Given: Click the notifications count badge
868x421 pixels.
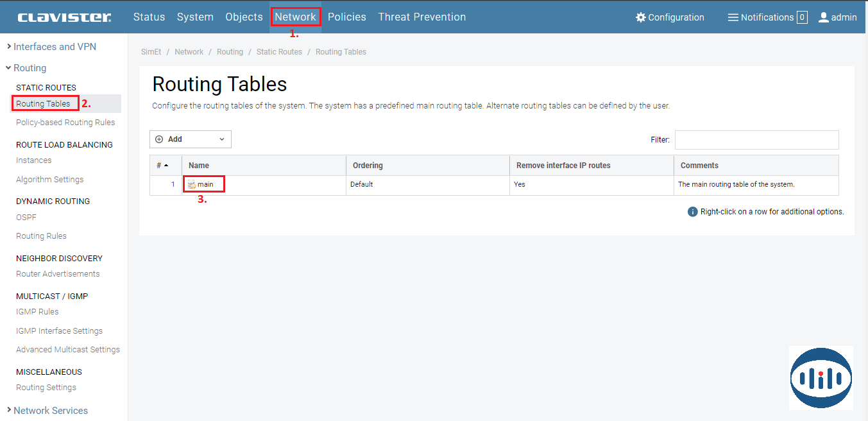Looking at the screenshot, I should 802,17.
